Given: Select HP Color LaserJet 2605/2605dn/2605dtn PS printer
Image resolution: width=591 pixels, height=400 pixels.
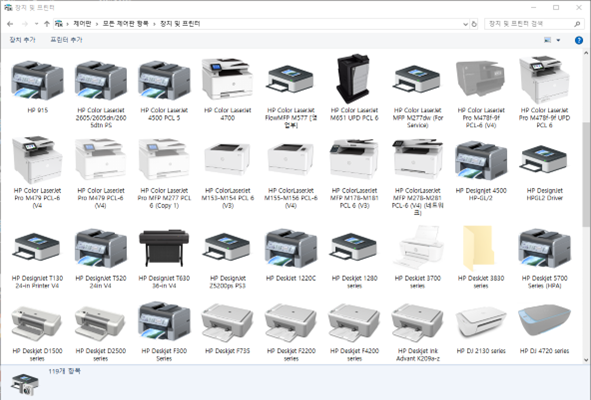Looking at the screenshot, I should pyautogui.click(x=101, y=92).
